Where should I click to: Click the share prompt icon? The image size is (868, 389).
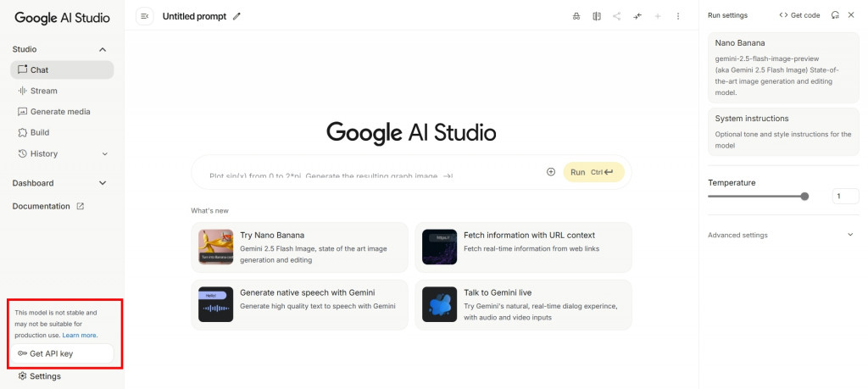point(617,17)
